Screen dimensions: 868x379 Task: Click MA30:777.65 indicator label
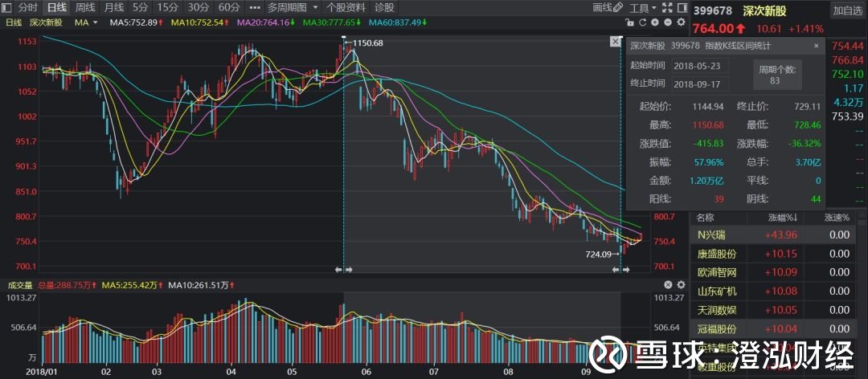(x=332, y=22)
